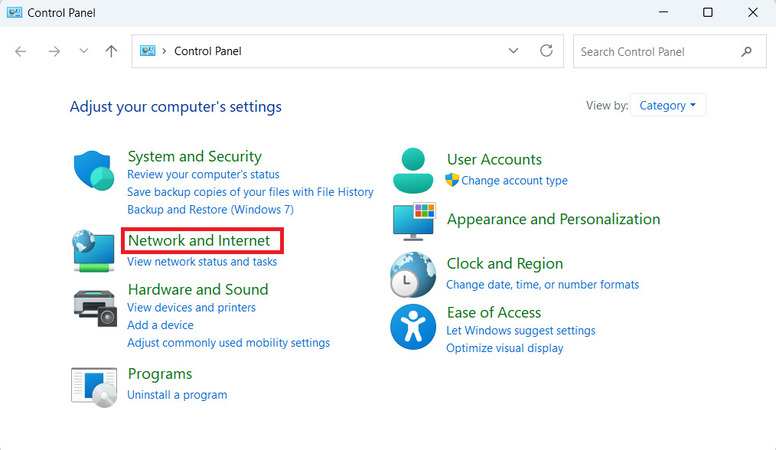
Task: Open the User Accounts category
Action: [494, 159]
